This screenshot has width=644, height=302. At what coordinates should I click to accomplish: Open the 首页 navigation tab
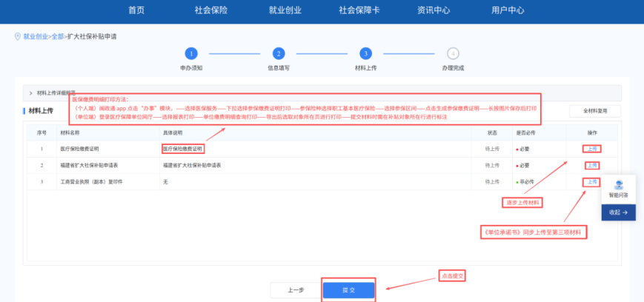(x=136, y=10)
